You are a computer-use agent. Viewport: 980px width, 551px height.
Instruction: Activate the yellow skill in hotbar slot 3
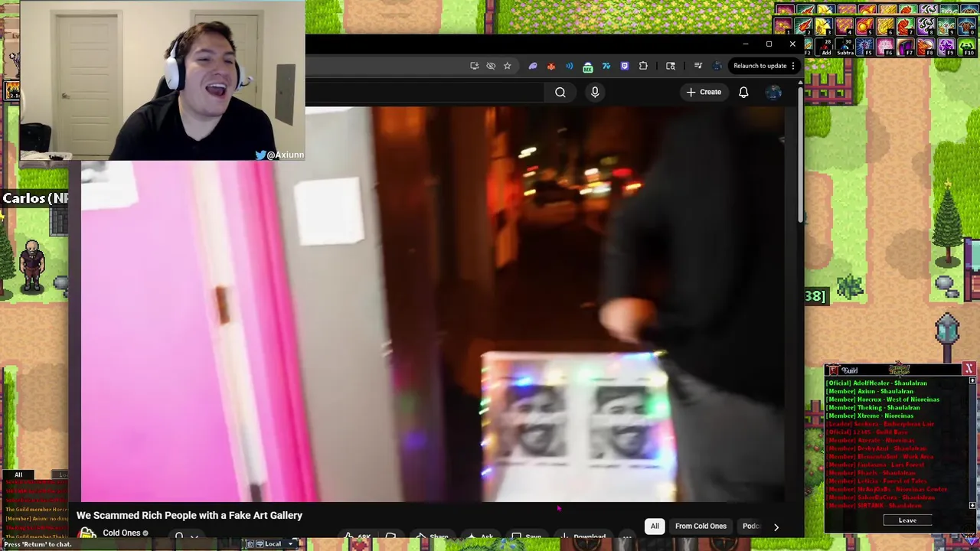click(824, 26)
